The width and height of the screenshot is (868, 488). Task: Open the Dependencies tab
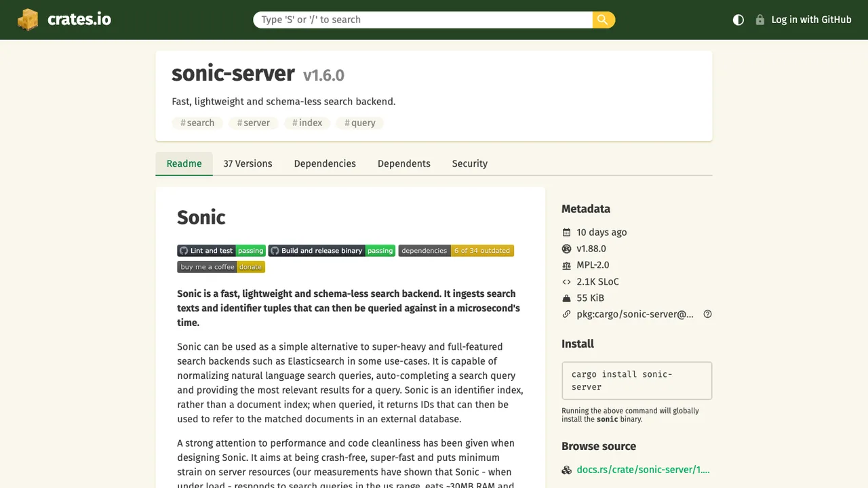tap(325, 163)
